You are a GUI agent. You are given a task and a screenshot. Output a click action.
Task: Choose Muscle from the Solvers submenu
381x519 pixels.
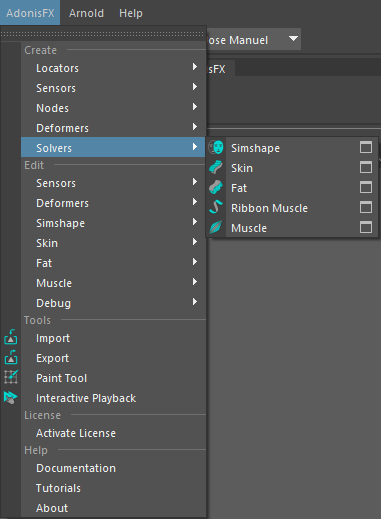coord(292,227)
